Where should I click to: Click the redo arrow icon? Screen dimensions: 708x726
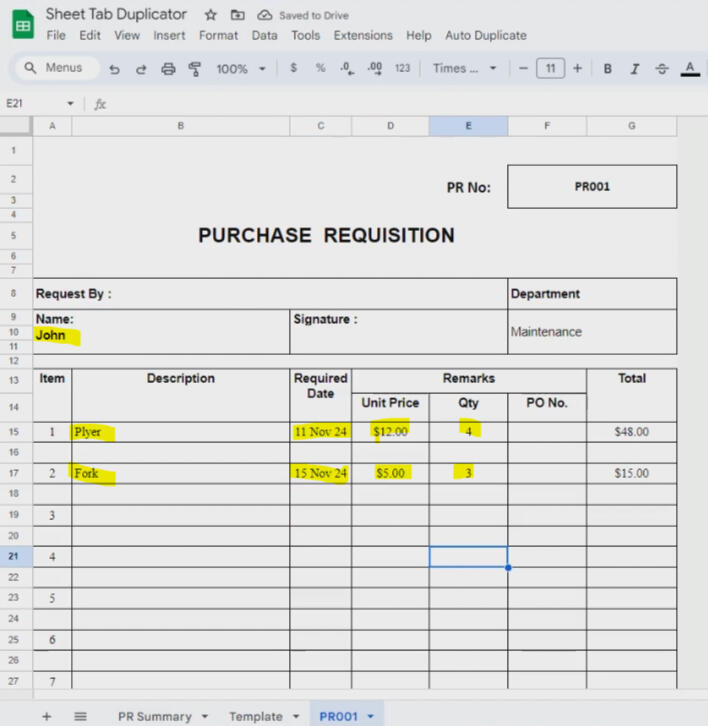(x=141, y=69)
